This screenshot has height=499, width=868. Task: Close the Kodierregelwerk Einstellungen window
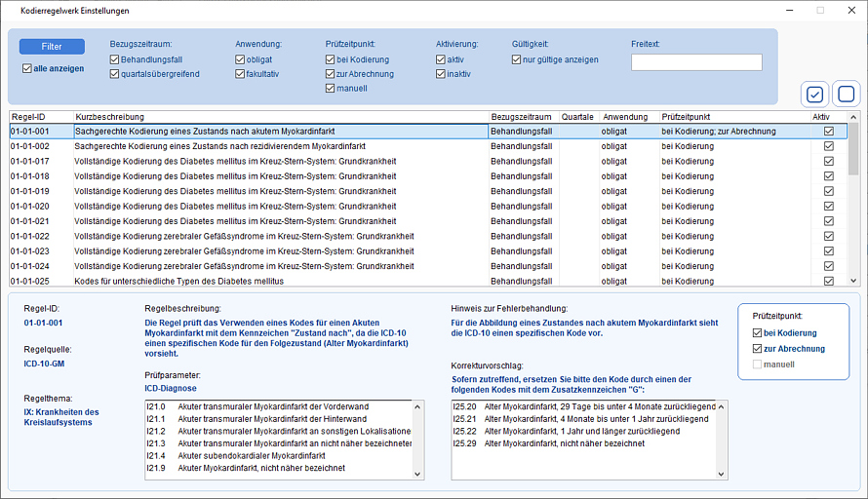(851, 11)
